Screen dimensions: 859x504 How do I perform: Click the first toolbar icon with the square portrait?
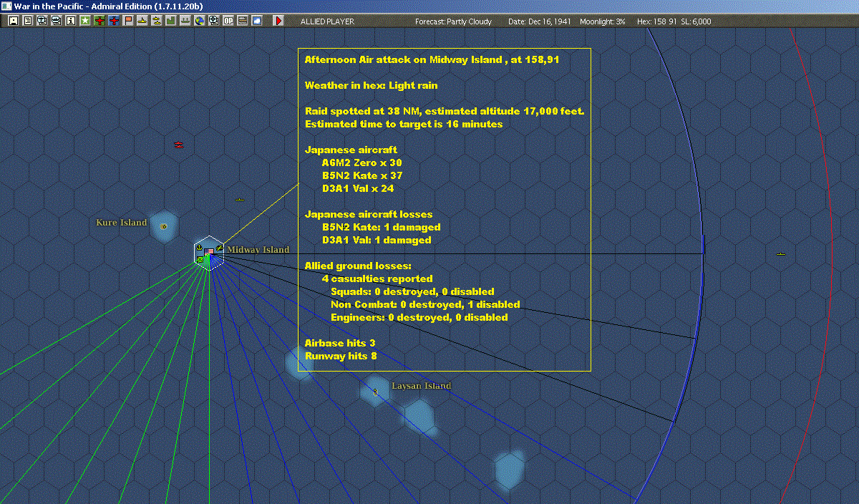pyautogui.click(x=14, y=21)
